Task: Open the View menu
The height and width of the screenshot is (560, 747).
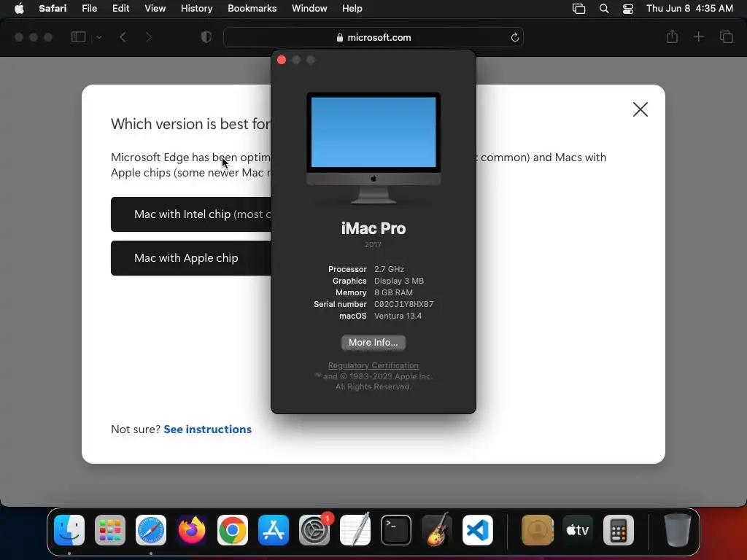Action: click(155, 9)
